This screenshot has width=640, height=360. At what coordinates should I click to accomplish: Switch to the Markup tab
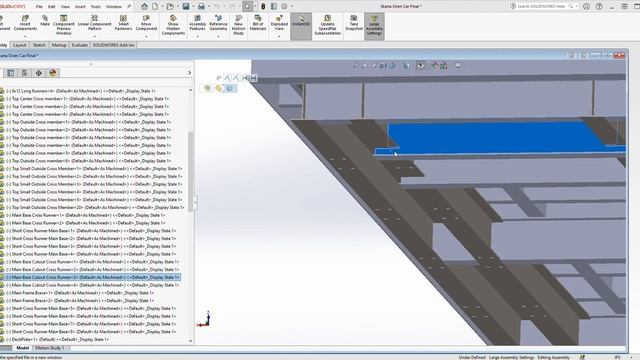(59, 45)
